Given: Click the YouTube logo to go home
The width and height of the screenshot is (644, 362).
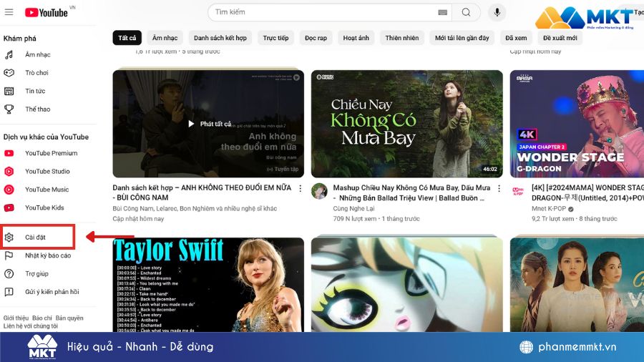Looking at the screenshot, I should point(47,12).
